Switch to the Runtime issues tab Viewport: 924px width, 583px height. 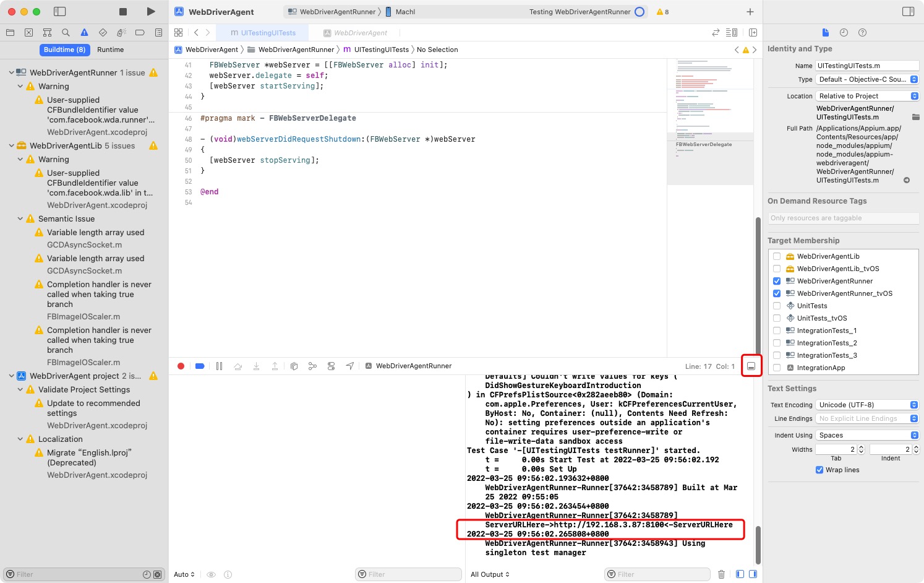110,50
